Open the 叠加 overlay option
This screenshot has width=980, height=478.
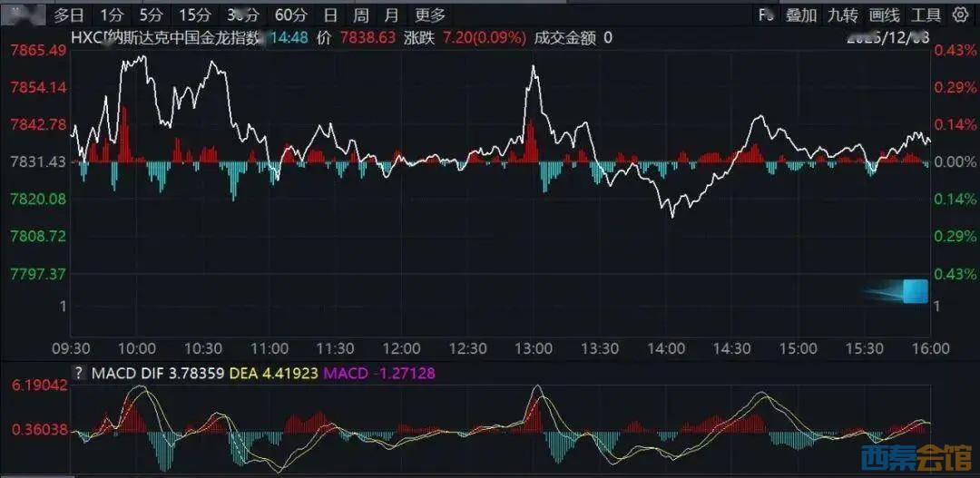801,15
